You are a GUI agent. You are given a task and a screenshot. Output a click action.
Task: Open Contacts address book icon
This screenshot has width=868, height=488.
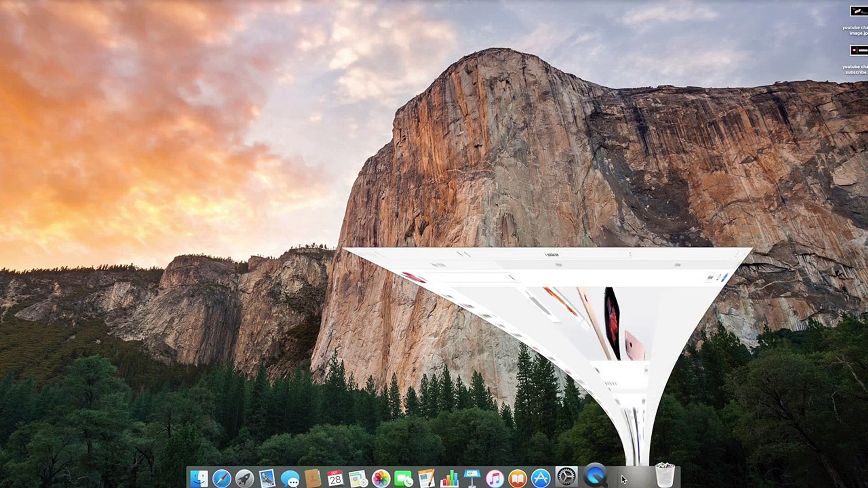312,478
